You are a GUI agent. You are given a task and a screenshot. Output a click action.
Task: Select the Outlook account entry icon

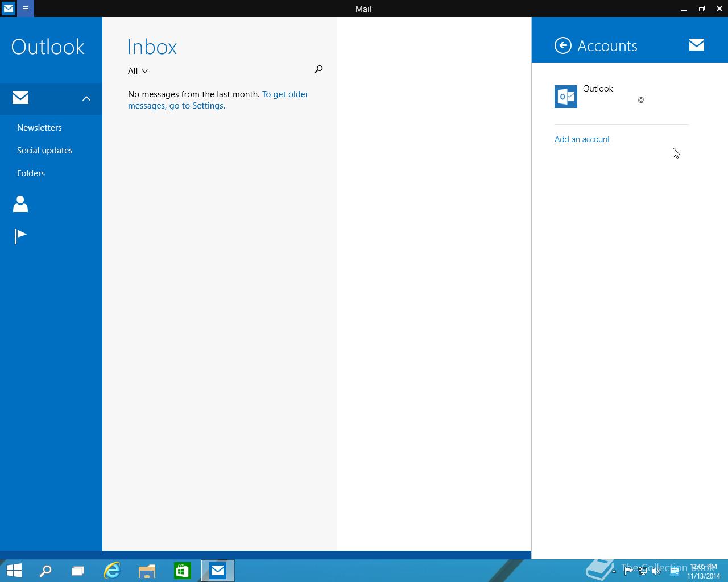pyautogui.click(x=566, y=97)
